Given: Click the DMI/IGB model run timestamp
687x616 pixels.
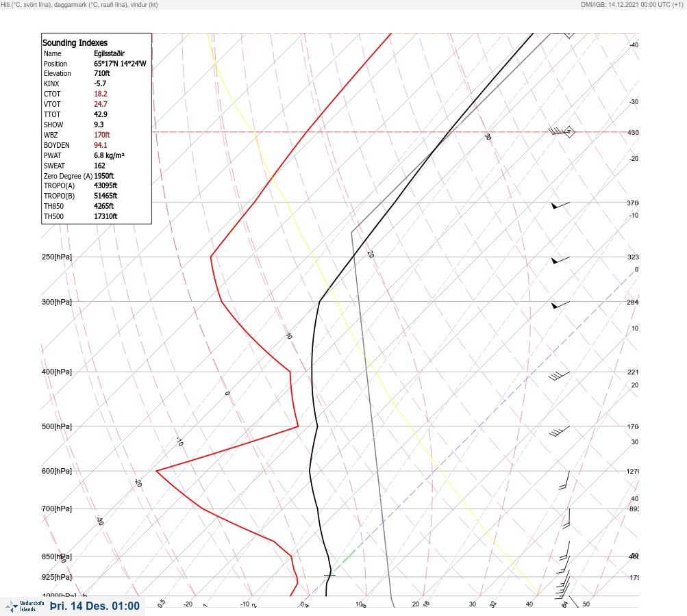Looking at the screenshot, I should [632, 4].
